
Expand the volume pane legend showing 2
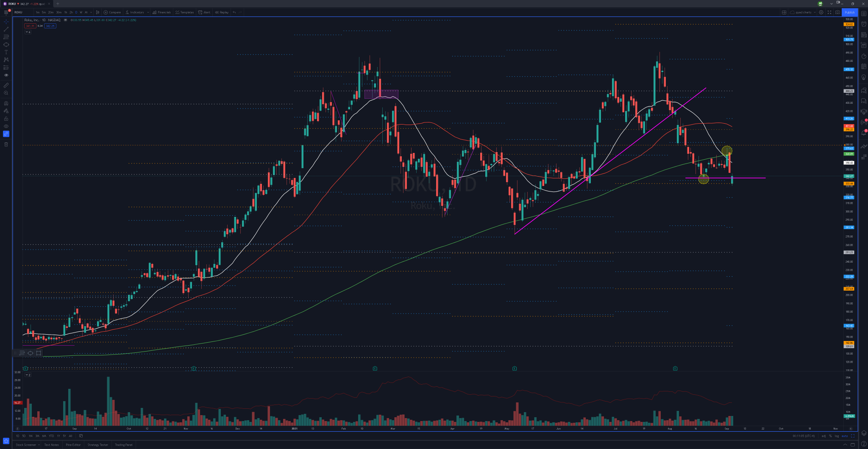[28, 375]
